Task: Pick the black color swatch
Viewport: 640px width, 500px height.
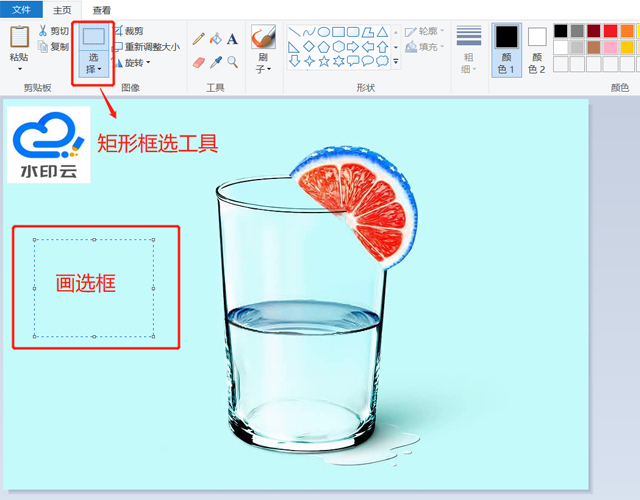Action: 560,31
